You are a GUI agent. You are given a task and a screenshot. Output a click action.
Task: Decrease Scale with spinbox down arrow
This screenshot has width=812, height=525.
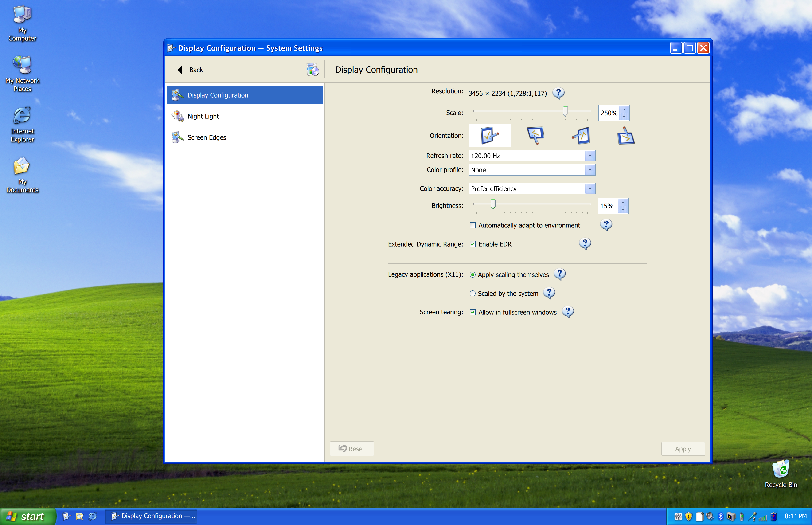624,117
